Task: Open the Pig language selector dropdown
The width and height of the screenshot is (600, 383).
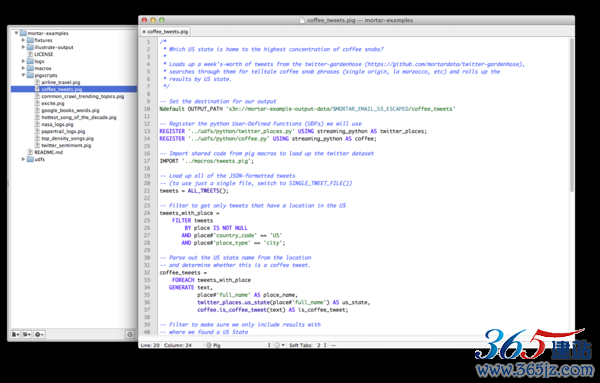Action: click(238, 345)
